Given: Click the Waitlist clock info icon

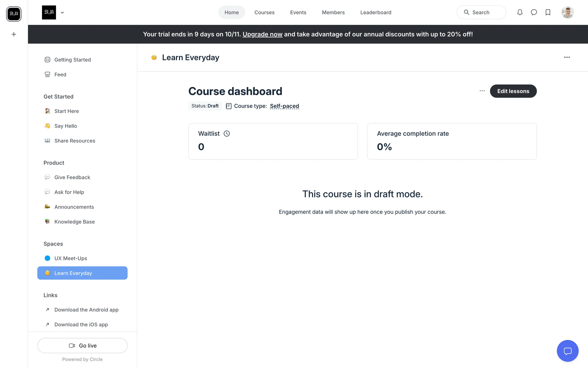Looking at the screenshot, I should tap(227, 133).
